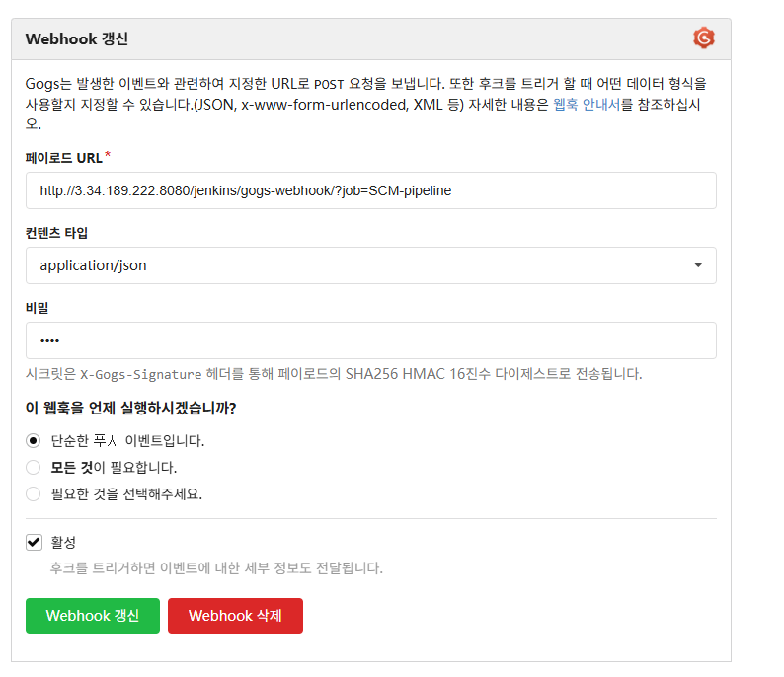Open the 웹훅 안내서 guide link
This screenshot has width=784, height=677.
pos(587,104)
